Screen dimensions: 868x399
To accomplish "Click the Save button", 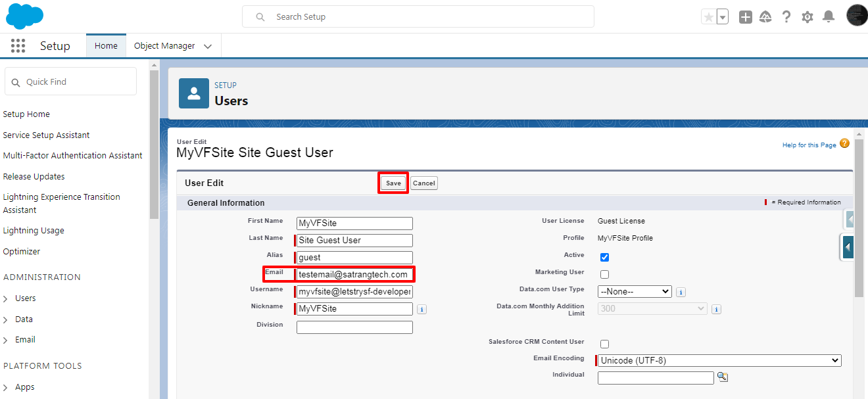I will (x=393, y=183).
